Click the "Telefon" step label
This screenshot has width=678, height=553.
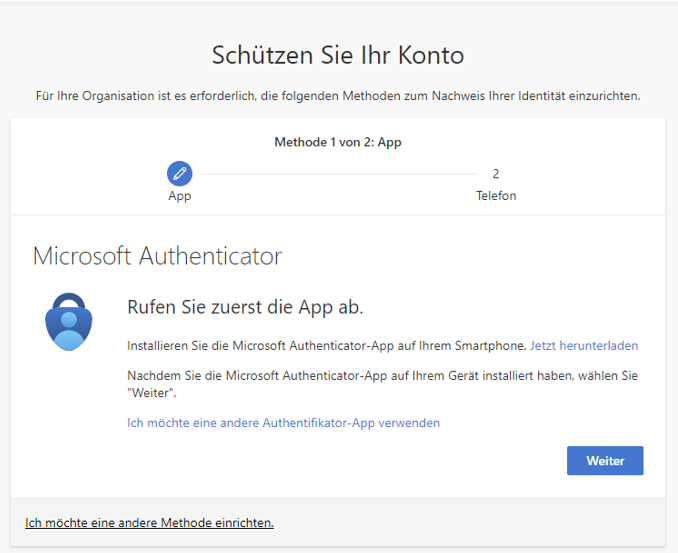[496, 196]
